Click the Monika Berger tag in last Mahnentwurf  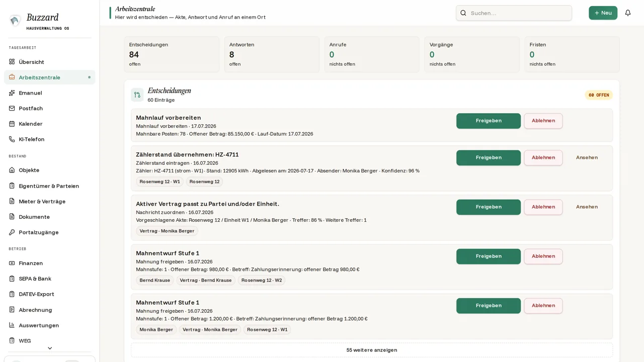coord(156,329)
